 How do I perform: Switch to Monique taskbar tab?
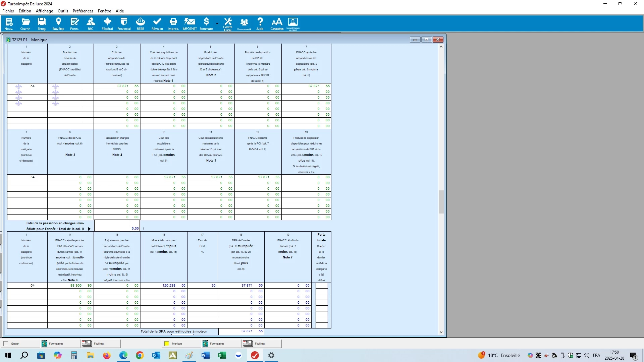coord(177,344)
